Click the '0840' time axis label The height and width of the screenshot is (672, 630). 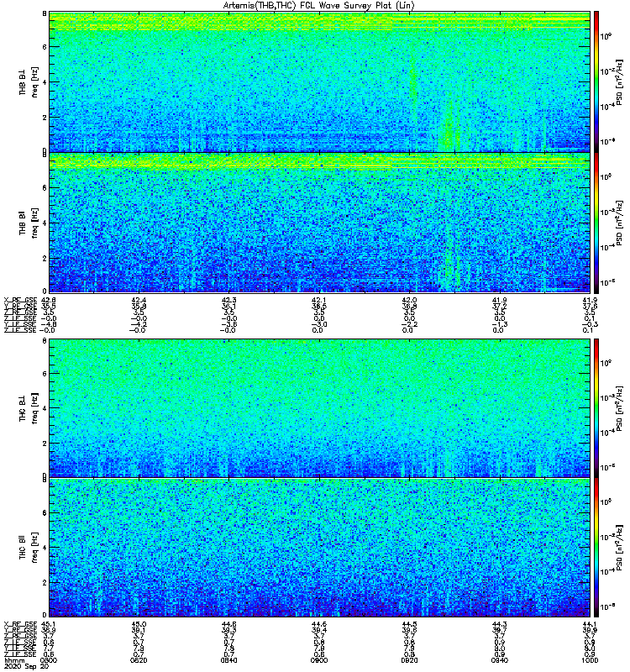(x=228, y=660)
